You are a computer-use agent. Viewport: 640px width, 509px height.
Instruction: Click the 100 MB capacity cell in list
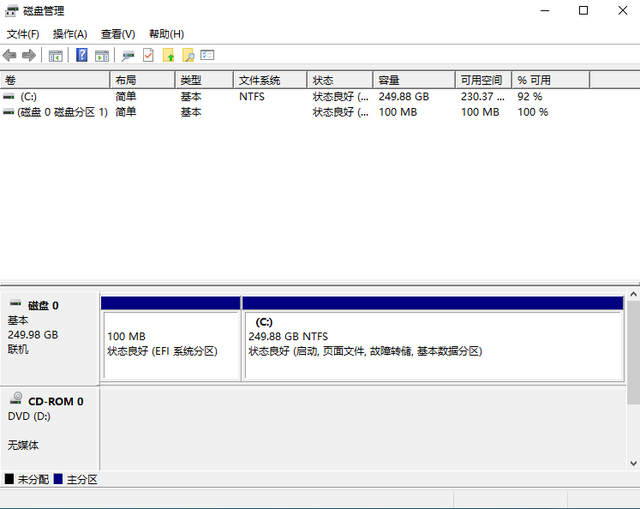tap(398, 112)
